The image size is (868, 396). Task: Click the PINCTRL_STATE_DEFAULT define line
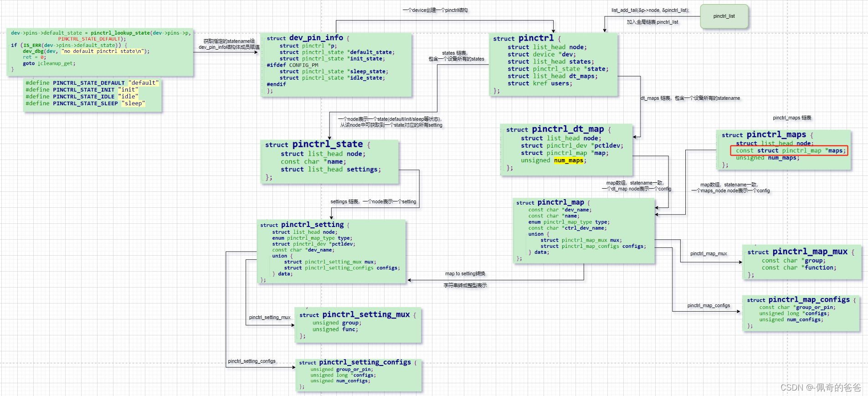click(92, 83)
